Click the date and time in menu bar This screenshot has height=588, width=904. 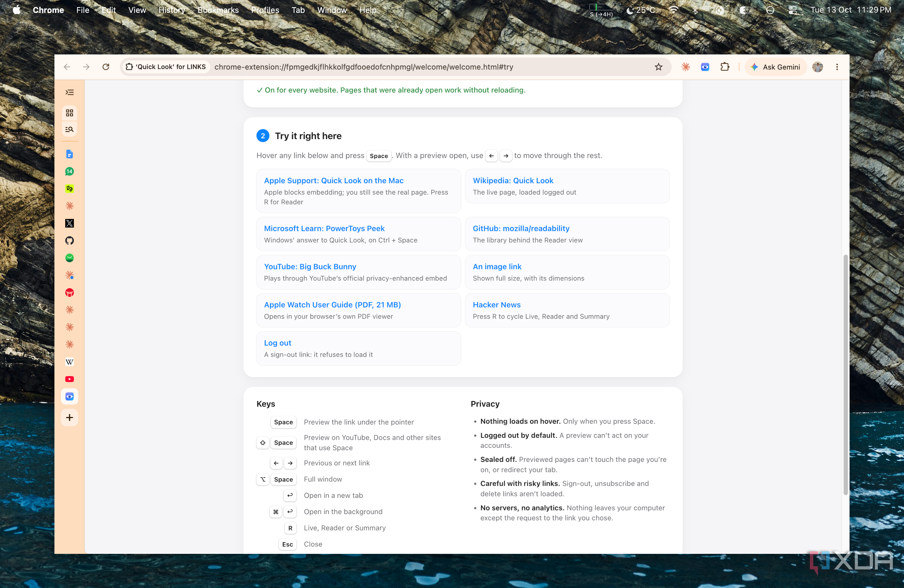pyautogui.click(x=851, y=10)
